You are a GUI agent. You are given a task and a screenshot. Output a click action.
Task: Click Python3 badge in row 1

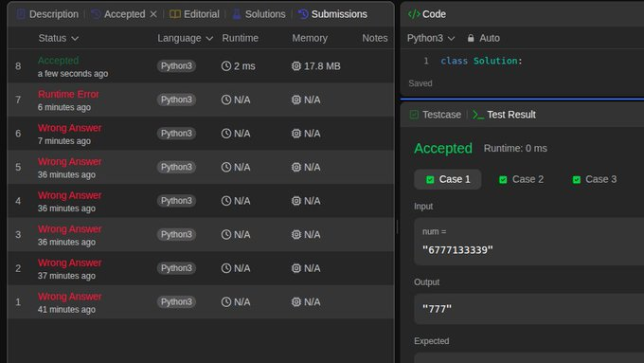(176, 302)
